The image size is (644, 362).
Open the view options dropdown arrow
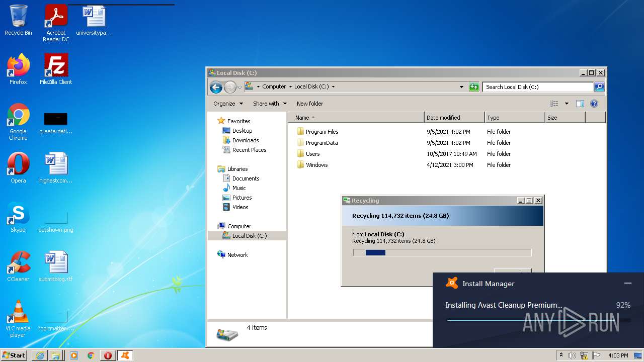[567, 104]
